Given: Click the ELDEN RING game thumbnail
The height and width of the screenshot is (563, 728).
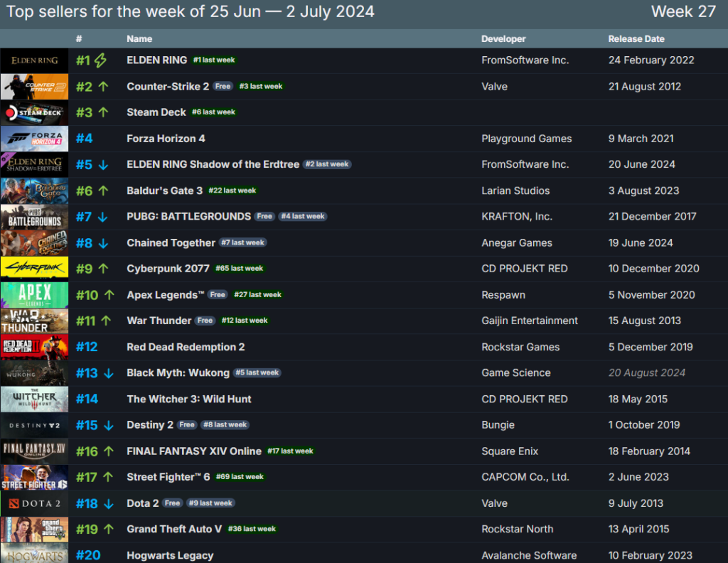Looking at the screenshot, I should coord(34,60).
